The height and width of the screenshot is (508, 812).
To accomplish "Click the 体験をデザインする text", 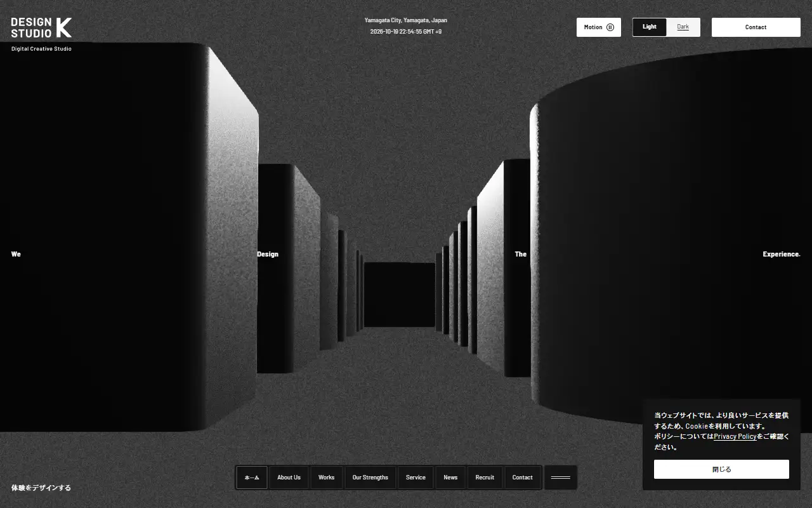I will (41, 488).
